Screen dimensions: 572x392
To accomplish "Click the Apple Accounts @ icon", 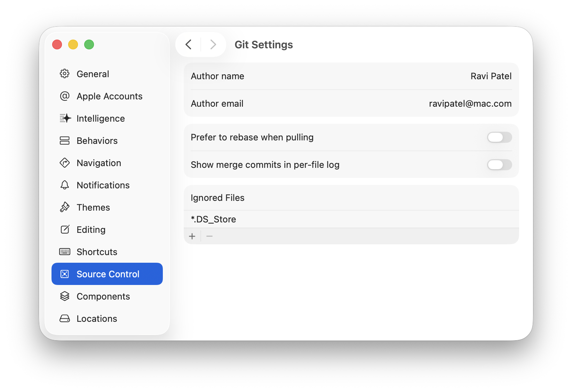I will pos(65,96).
